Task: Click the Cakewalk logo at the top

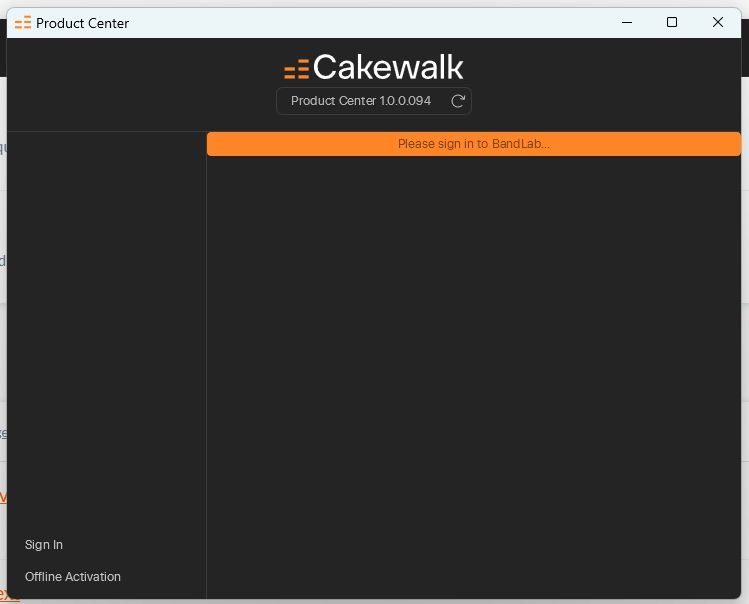Action: [x=374, y=67]
